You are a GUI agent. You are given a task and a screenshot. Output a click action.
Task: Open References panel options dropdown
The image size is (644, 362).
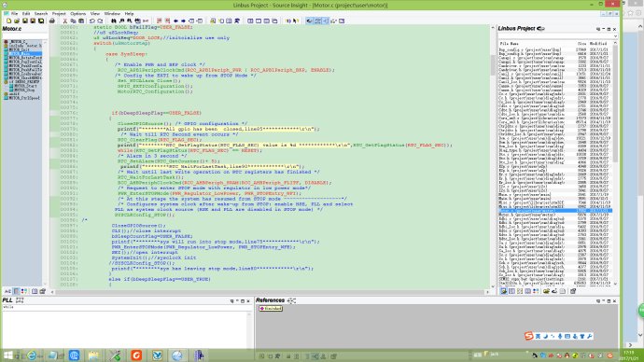pos(598,300)
